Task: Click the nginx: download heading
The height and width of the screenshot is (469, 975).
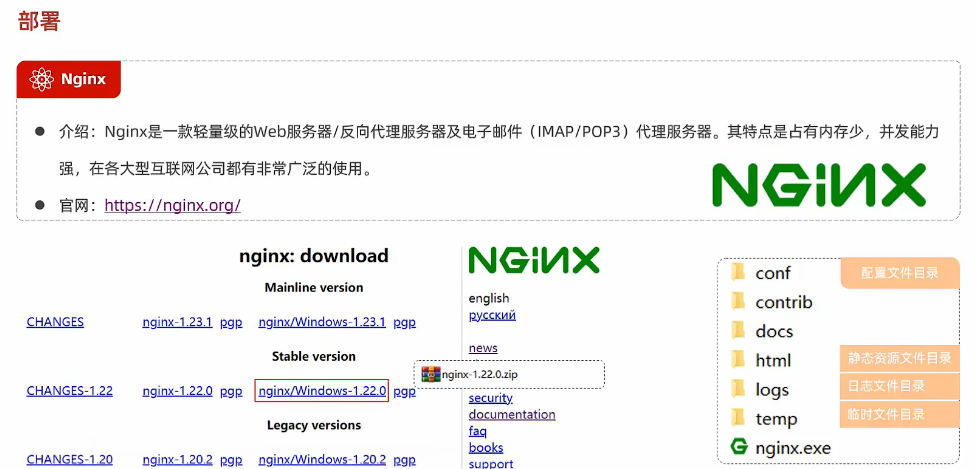Action: [313, 256]
